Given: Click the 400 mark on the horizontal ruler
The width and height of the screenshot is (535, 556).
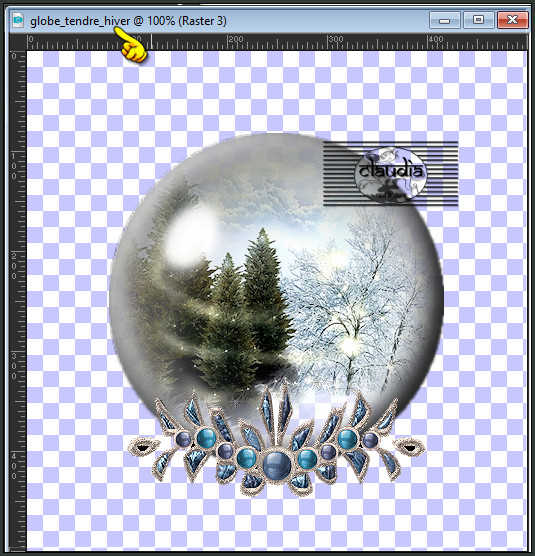Looking at the screenshot, I should [x=436, y=39].
